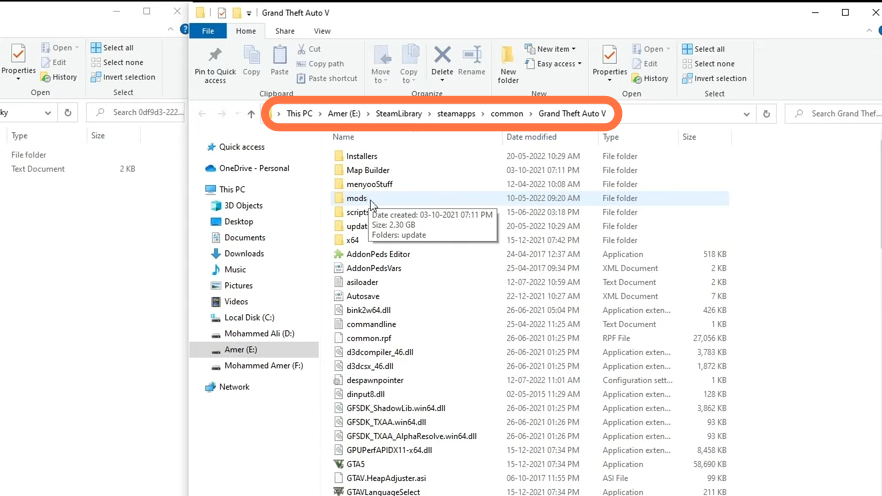
Task: Click History in Grand Theft Auto V ribbon
Action: pyautogui.click(x=650, y=78)
